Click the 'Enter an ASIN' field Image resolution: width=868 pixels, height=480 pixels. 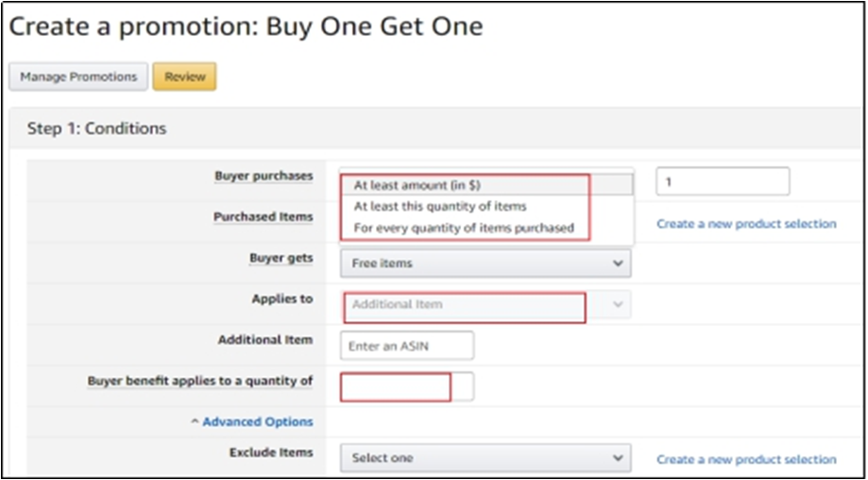coord(407,346)
